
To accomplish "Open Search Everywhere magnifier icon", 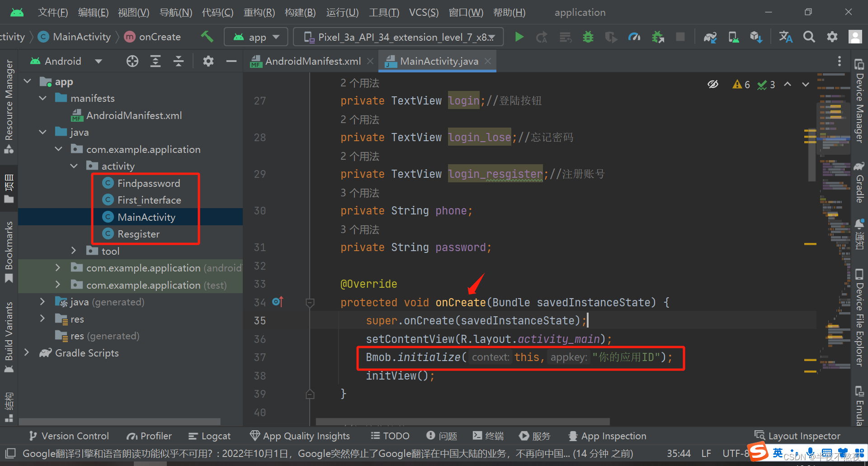I will pyautogui.click(x=809, y=37).
